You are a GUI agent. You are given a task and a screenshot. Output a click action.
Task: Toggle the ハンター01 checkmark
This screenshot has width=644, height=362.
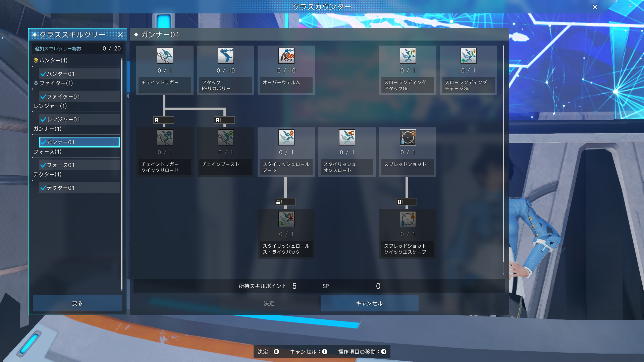(43, 74)
